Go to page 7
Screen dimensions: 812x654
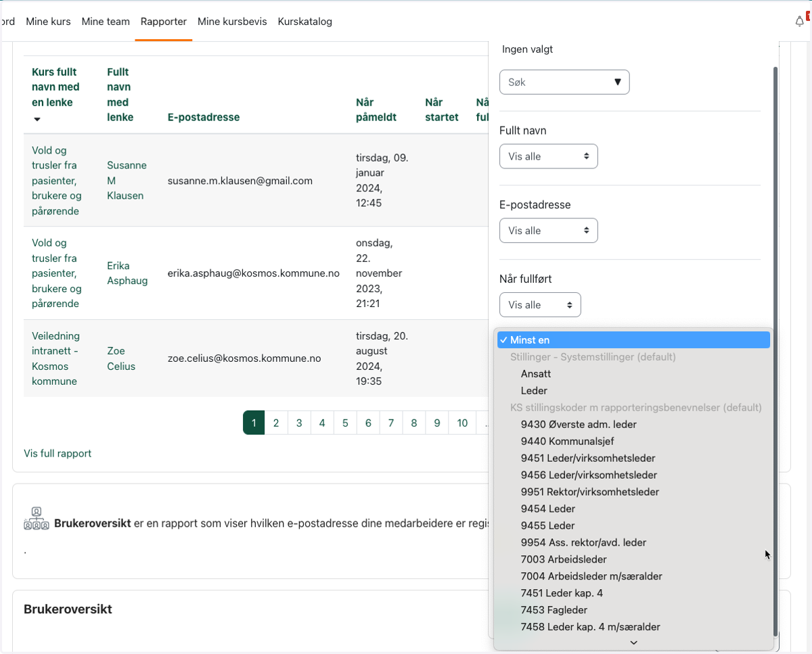(391, 423)
